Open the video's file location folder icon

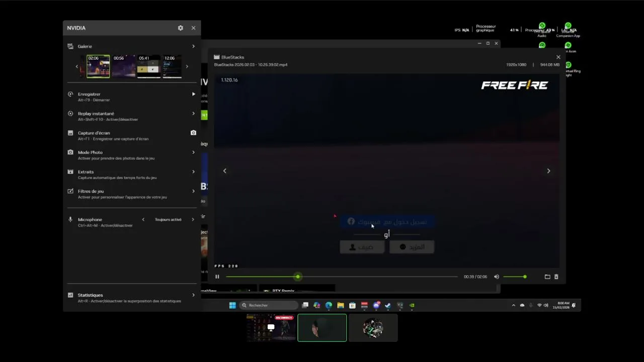[547, 277]
